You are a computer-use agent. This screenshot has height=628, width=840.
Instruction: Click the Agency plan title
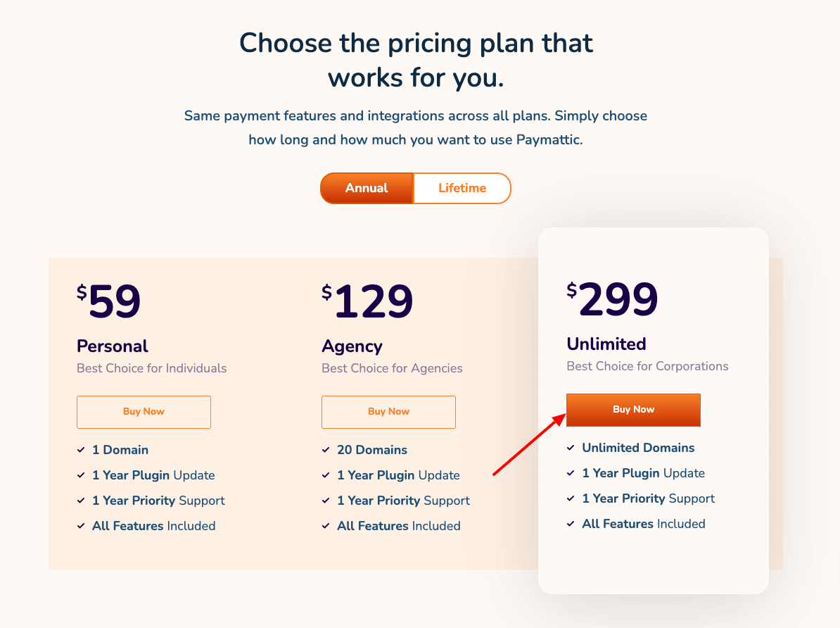(352, 346)
